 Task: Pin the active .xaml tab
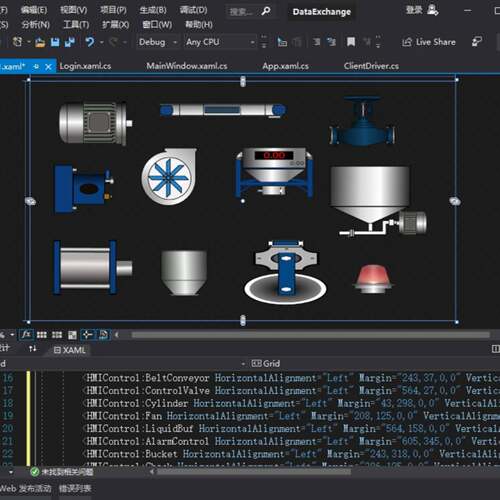(36, 67)
